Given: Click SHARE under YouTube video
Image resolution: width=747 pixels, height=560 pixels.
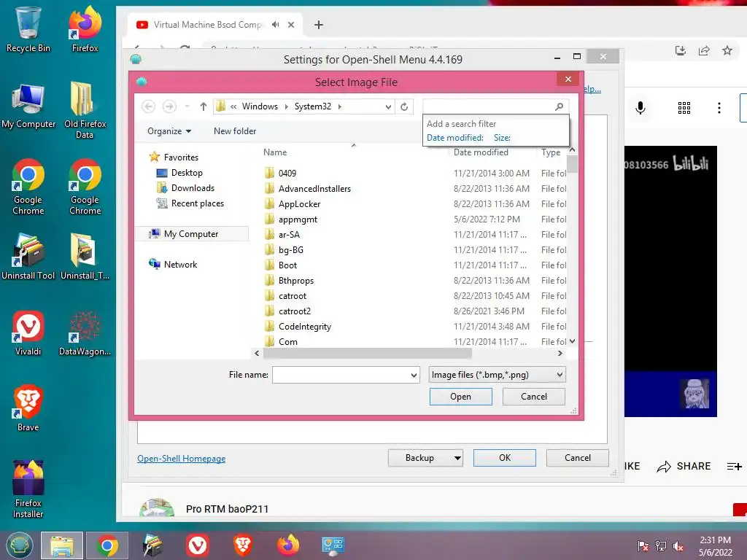Looking at the screenshot, I should pyautogui.click(x=684, y=466).
